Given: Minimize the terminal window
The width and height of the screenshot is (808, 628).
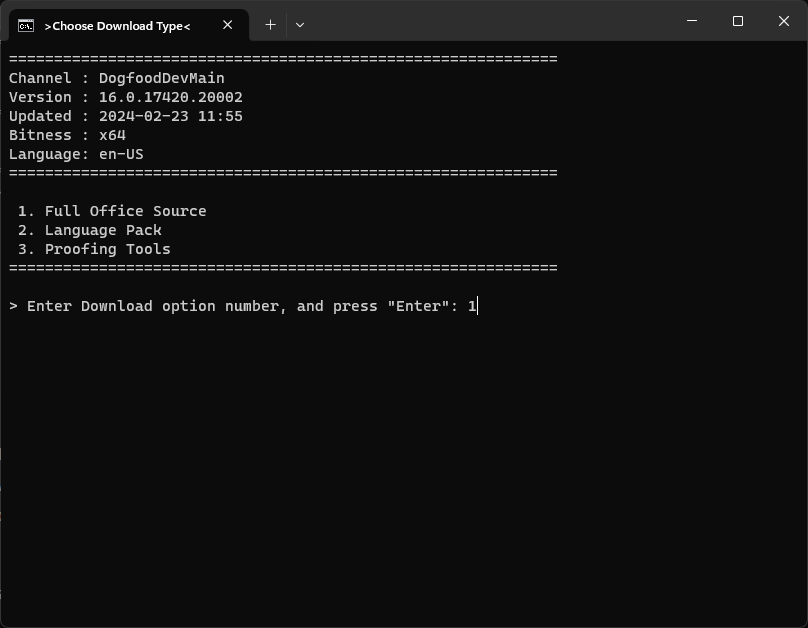Looking at the screenshot, I should [692, 21].
